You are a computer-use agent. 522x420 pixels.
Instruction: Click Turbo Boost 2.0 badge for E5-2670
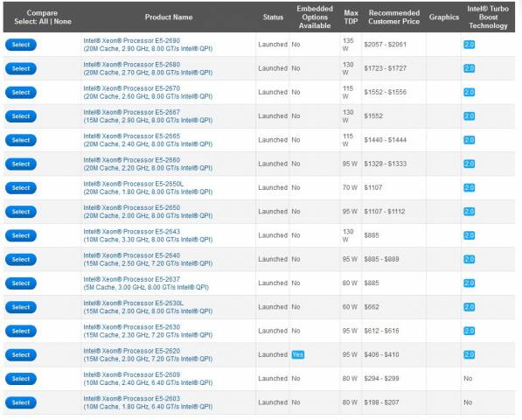pos(469,92)
